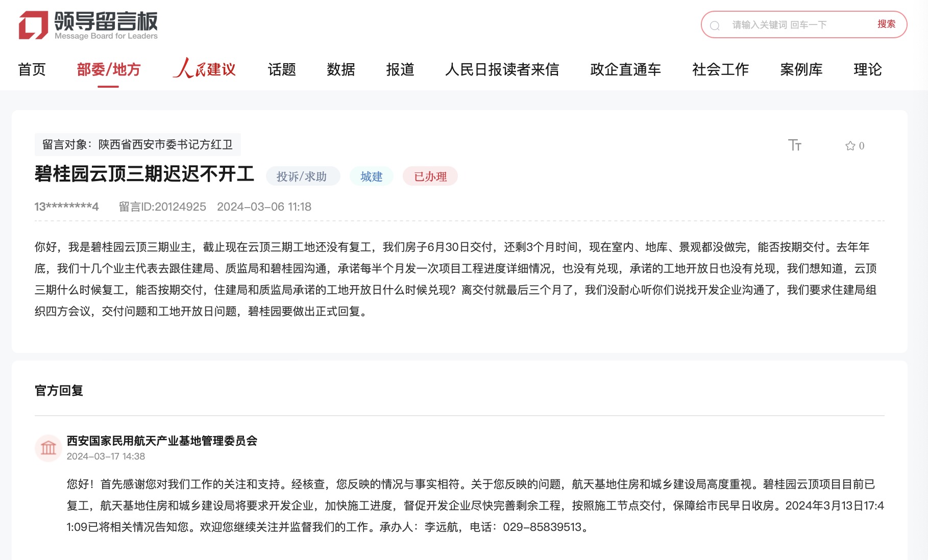Open 理论 section

868,69
